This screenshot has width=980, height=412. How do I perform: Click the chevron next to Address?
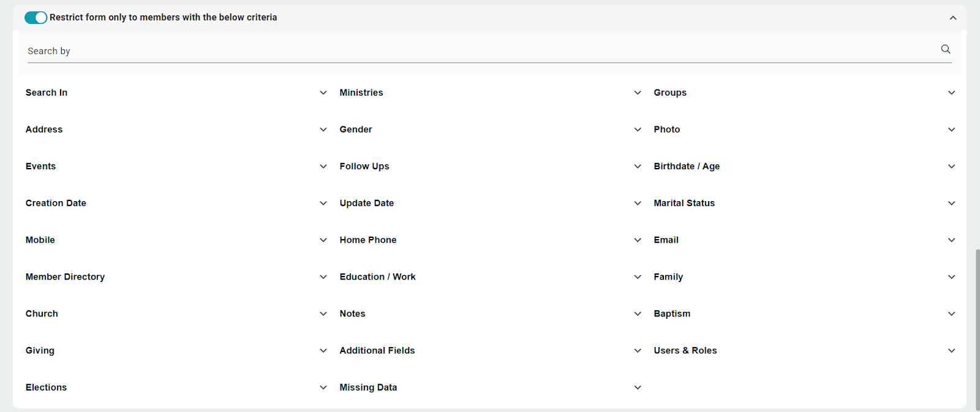(x=323, y=130)
